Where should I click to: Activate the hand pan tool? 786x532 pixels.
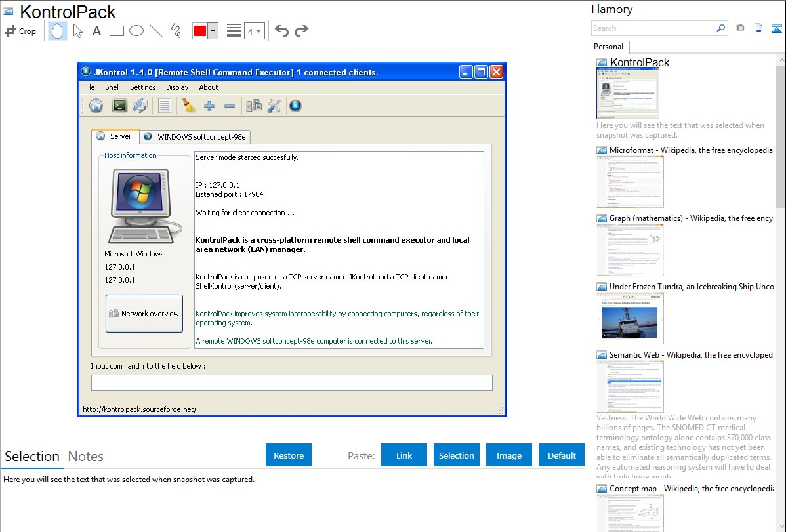pyautogui.click(x=58, y=31)
